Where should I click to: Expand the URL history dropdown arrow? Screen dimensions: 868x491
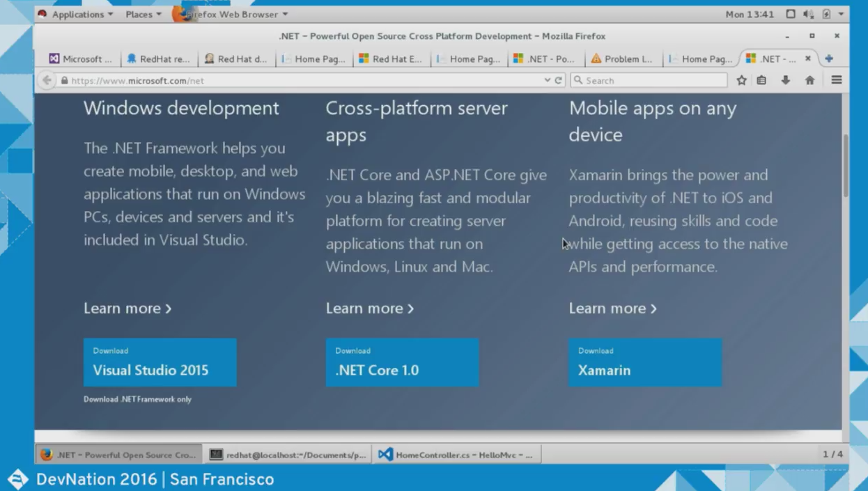click(548, 81)
